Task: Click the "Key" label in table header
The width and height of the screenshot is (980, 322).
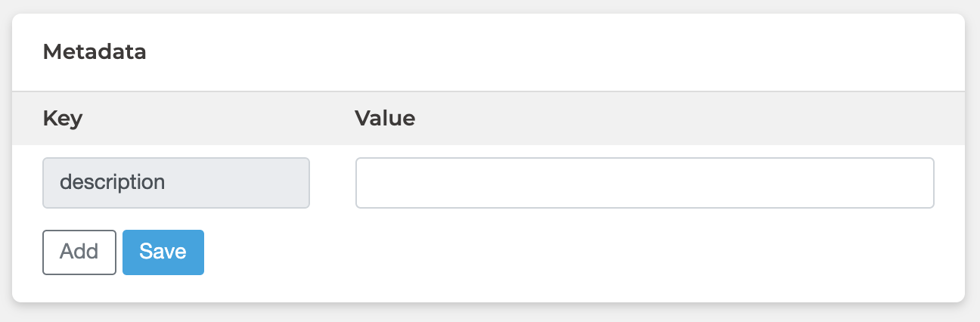Action: (x=63, y=119)
